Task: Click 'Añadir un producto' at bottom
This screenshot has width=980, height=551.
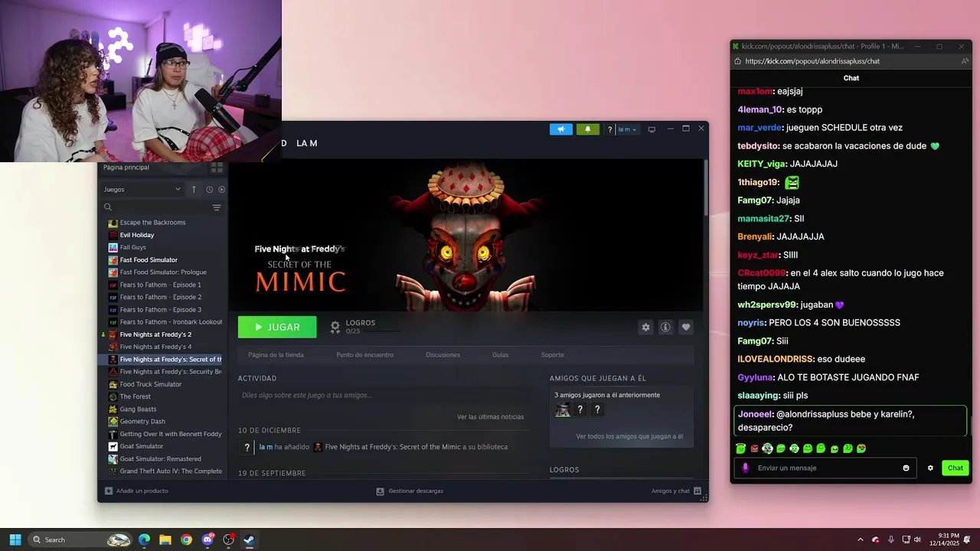Action: (x=136, y=491)
